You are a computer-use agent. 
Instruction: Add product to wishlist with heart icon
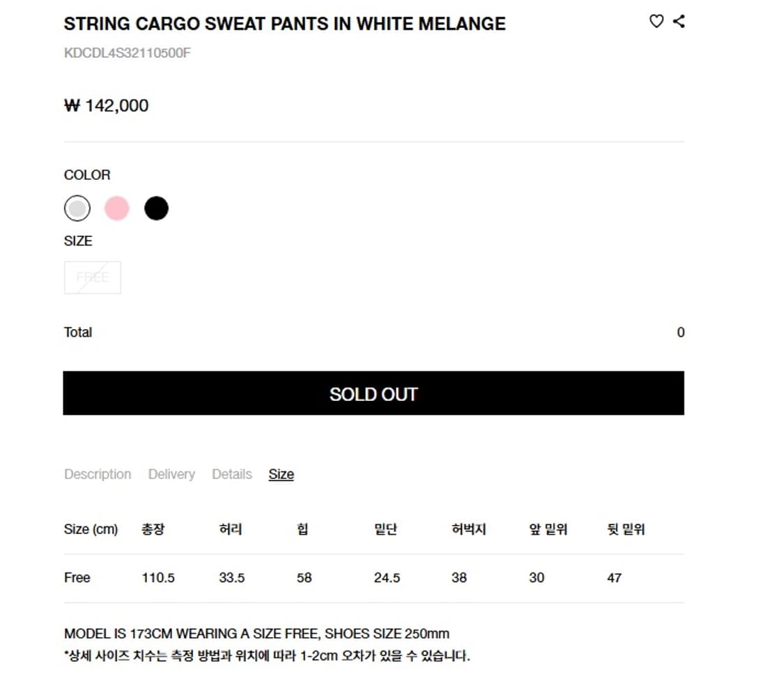(656, 22)
